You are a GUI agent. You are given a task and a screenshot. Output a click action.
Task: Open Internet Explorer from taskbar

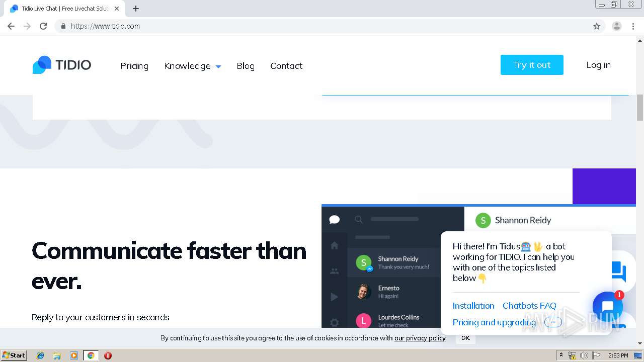(40, 355)
